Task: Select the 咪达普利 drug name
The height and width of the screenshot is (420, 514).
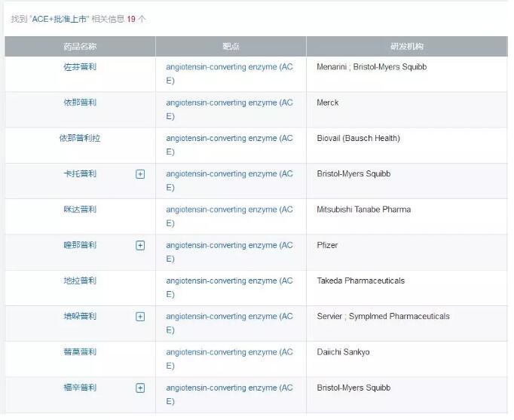Action: tap(80, 210)
